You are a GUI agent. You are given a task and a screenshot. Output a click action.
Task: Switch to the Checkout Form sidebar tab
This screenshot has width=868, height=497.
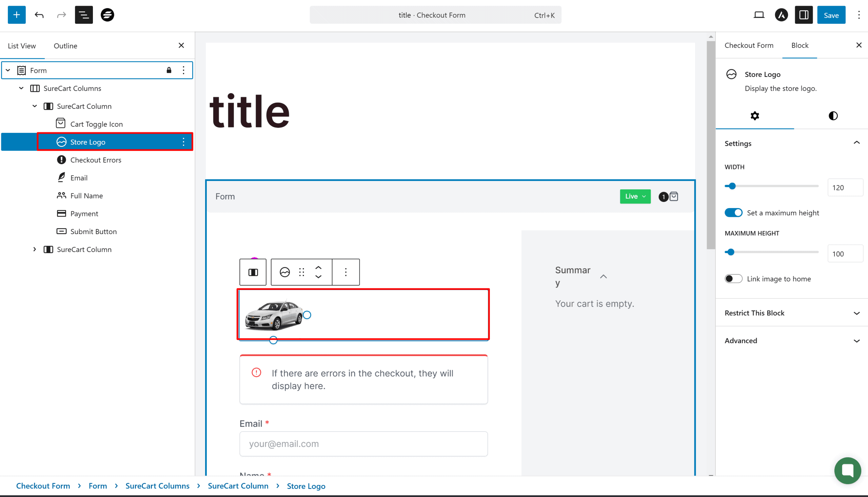pyautogui.click(x=749, y=45)
